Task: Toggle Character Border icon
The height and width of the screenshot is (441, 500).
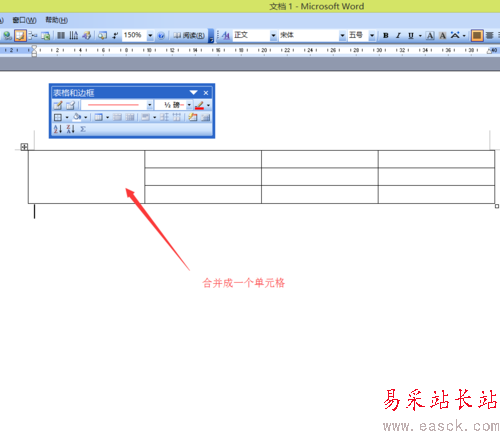Action: (430, 35)
